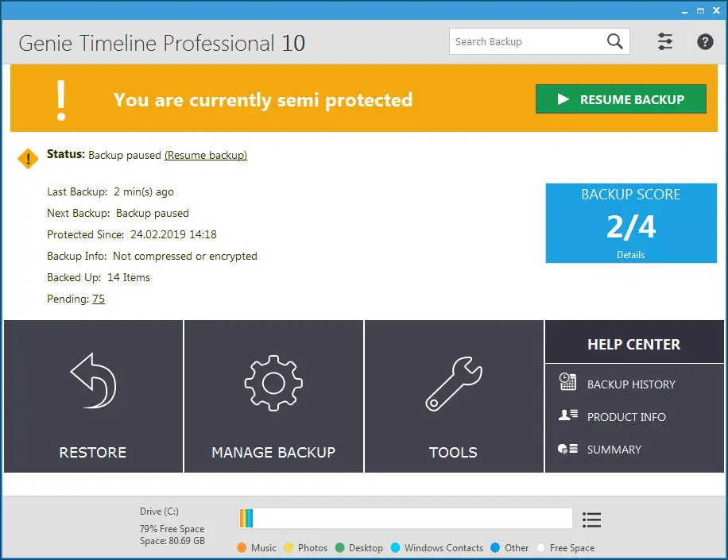Open Backup History
Image resolution: width=728 pixels, height=560 pixels.
point(631,384)
